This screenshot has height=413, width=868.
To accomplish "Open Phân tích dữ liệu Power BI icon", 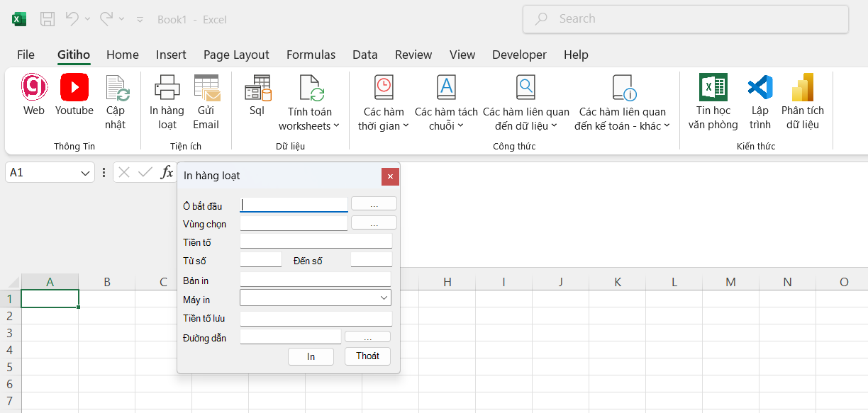I will (802, 88).
